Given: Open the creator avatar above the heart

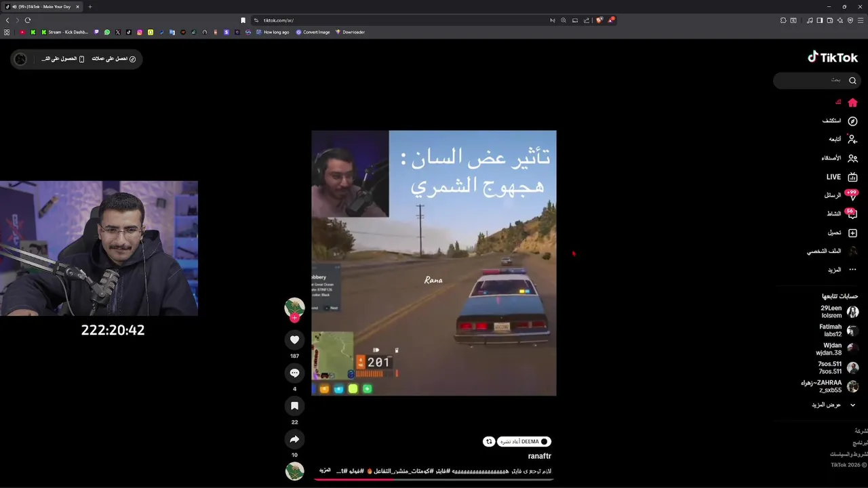Looking at the screenshot, I should click(294, 307).
